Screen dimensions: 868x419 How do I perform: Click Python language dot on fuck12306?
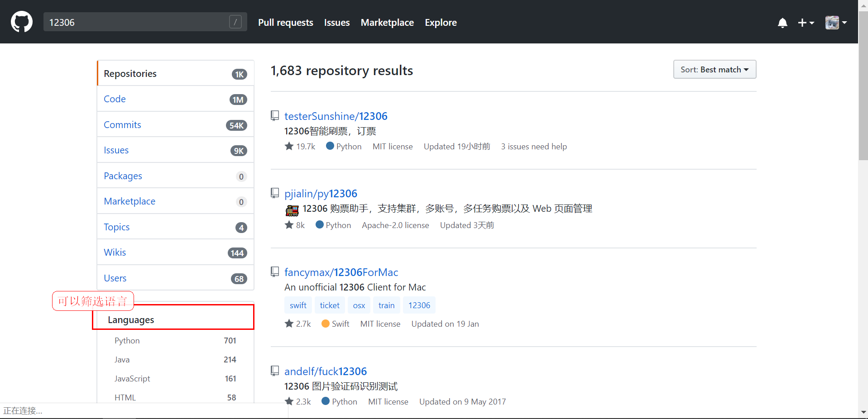[x=326, y=401]
